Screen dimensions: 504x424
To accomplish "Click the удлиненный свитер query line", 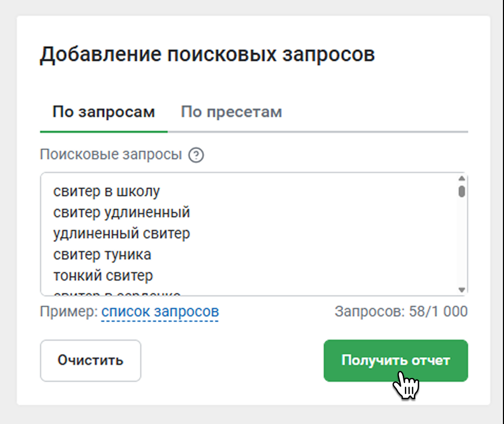I will [122, 233].
